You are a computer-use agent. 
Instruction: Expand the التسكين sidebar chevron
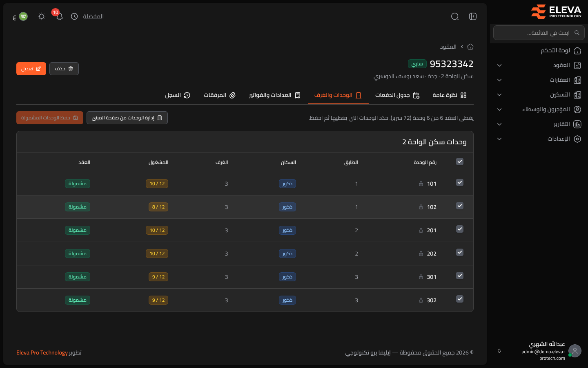point(499,95)
